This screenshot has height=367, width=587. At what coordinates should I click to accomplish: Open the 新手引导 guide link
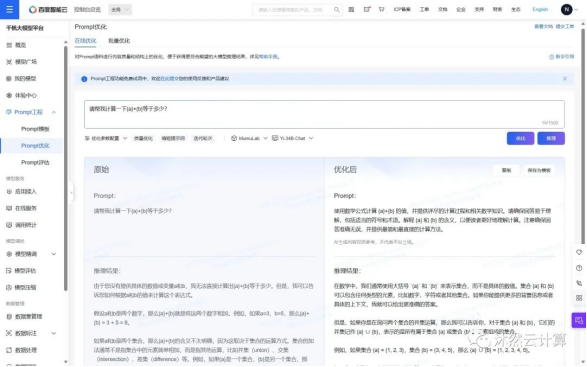(x=561, y=57)
